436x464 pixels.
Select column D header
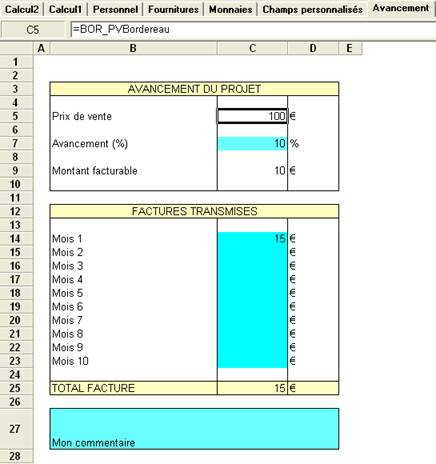[313, 48]
